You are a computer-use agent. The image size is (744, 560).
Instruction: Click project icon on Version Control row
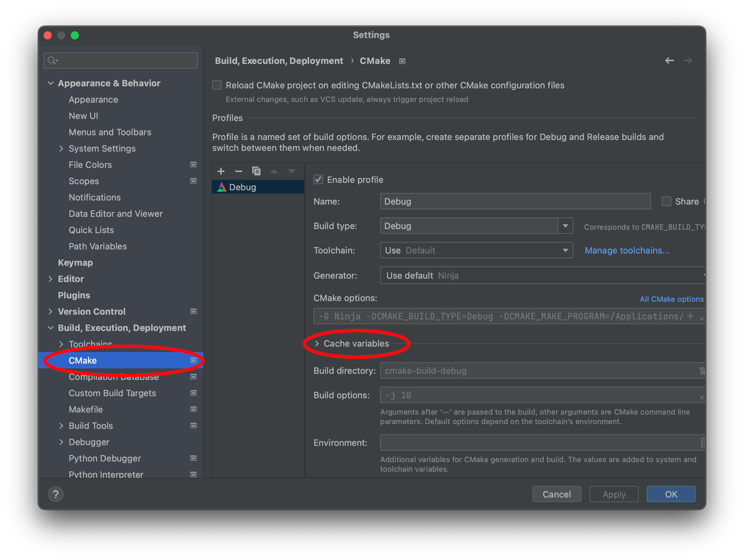tap(193, 312)
